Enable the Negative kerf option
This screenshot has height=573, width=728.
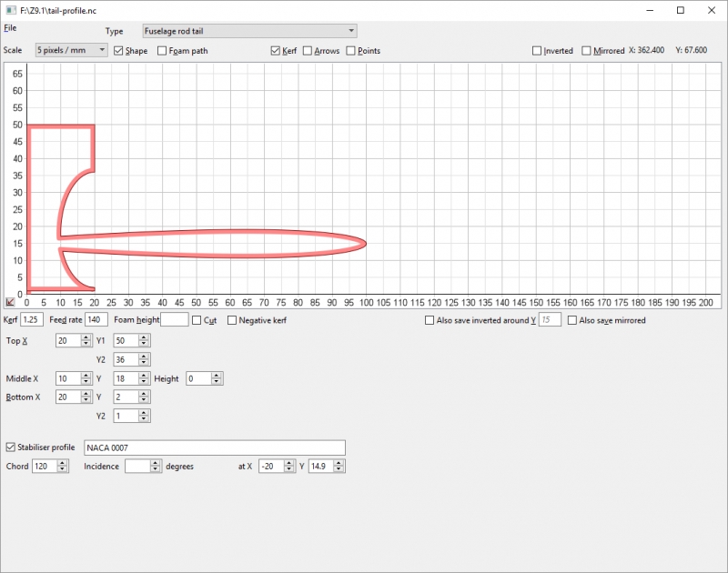[232, 320]
